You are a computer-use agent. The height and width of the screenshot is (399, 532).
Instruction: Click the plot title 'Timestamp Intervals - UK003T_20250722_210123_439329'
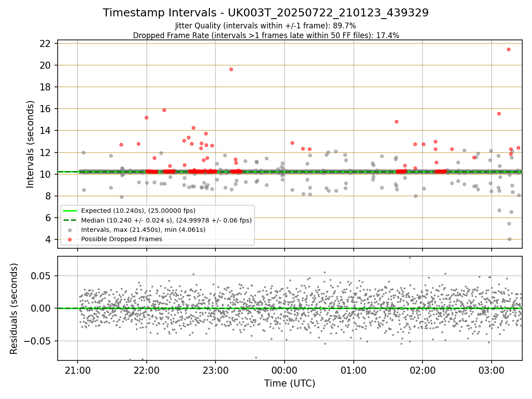(x=266, y=13)
